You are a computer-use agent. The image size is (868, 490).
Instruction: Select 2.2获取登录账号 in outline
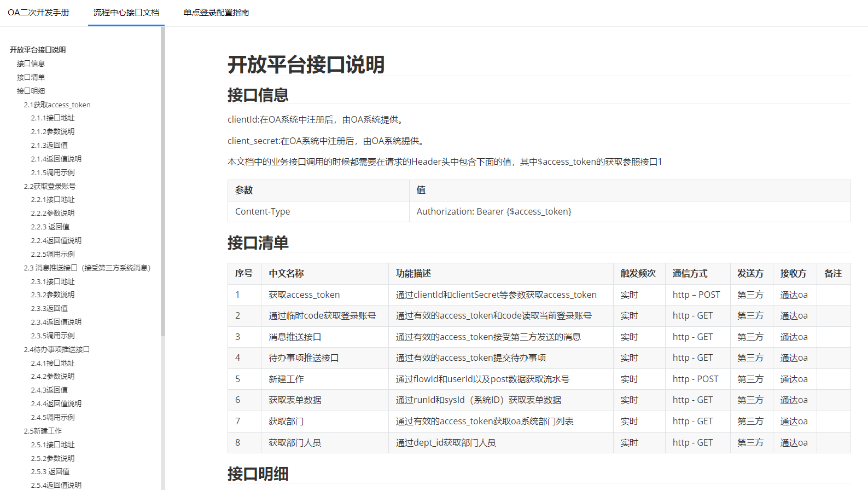coord(50,186)
